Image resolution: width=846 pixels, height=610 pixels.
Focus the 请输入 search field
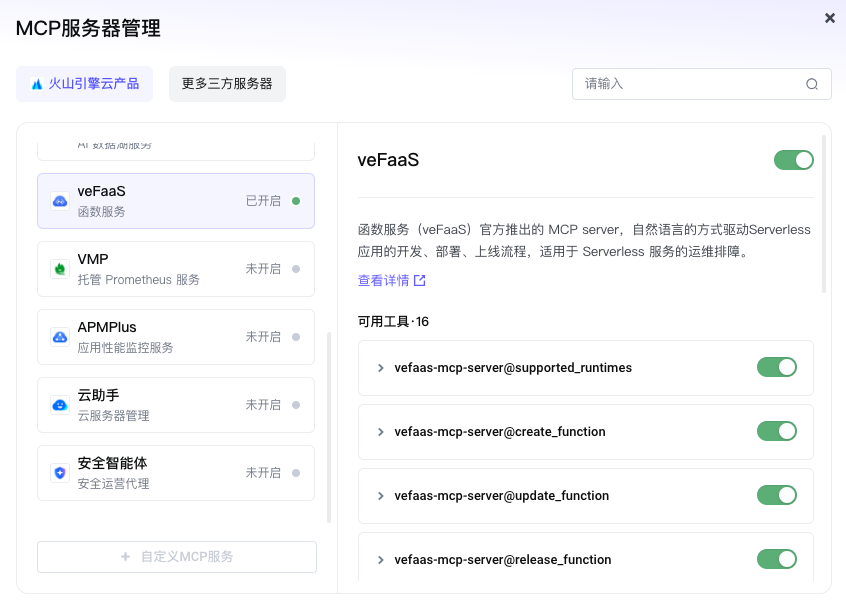coord(701,84)
